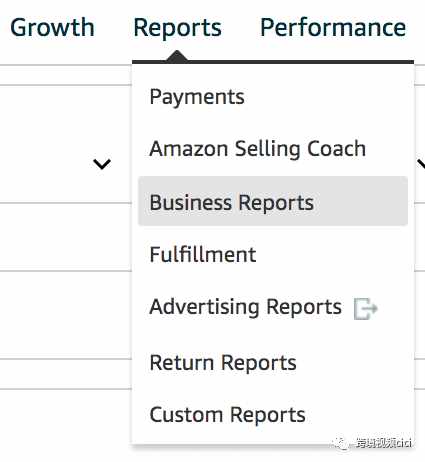Click the triangular pointer under Reports
The height and width of the screenshot is (462, 425).
click(x=177, y=55)
